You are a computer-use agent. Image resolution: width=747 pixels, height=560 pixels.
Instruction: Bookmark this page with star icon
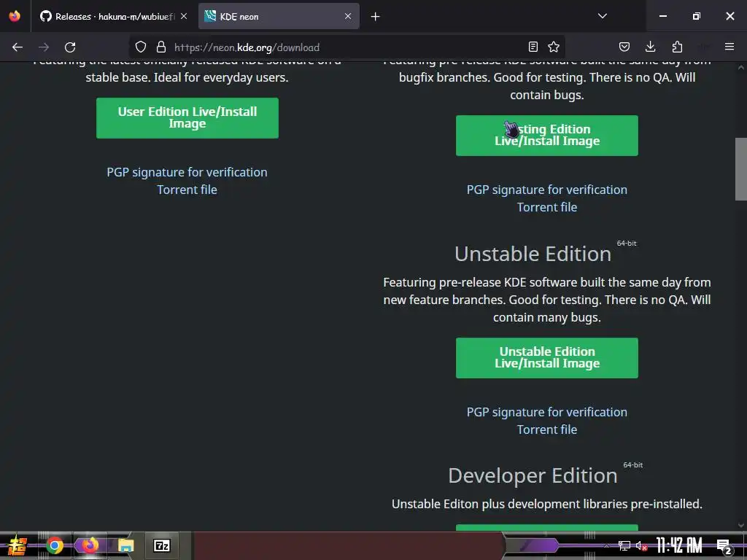point(554,47)
